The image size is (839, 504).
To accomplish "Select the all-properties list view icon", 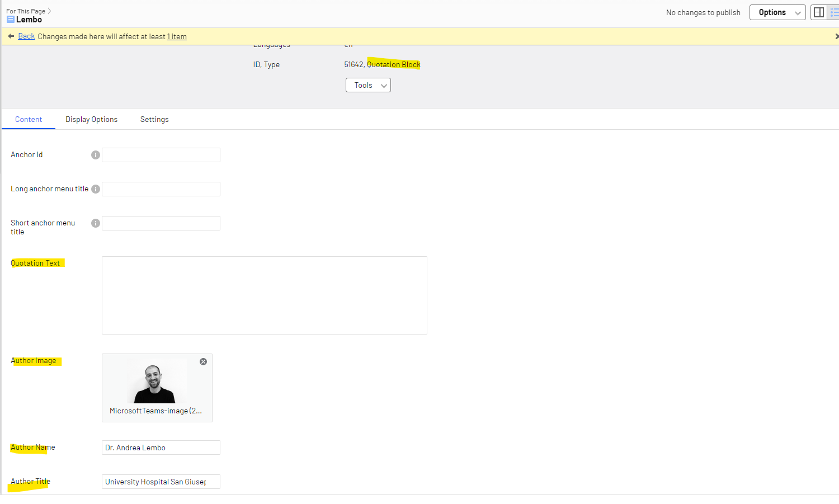I will point(834,12).
